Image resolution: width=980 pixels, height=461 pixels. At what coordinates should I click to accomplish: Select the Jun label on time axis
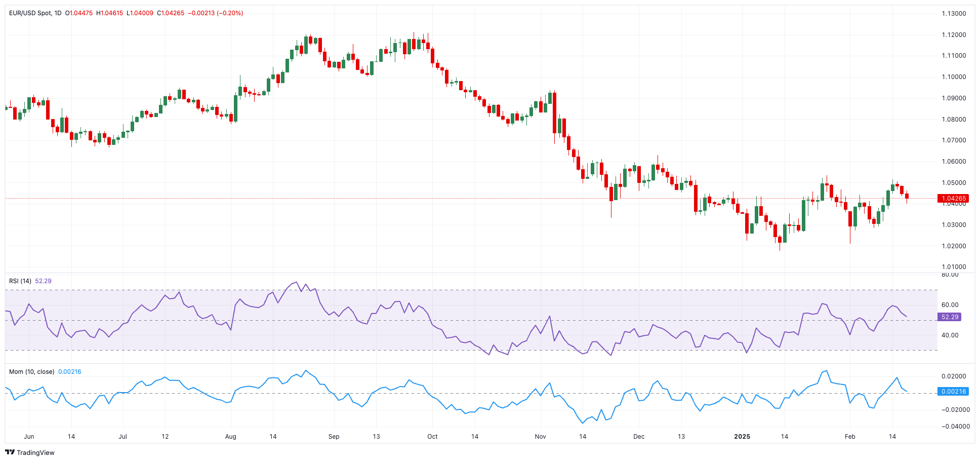point(29,437)
